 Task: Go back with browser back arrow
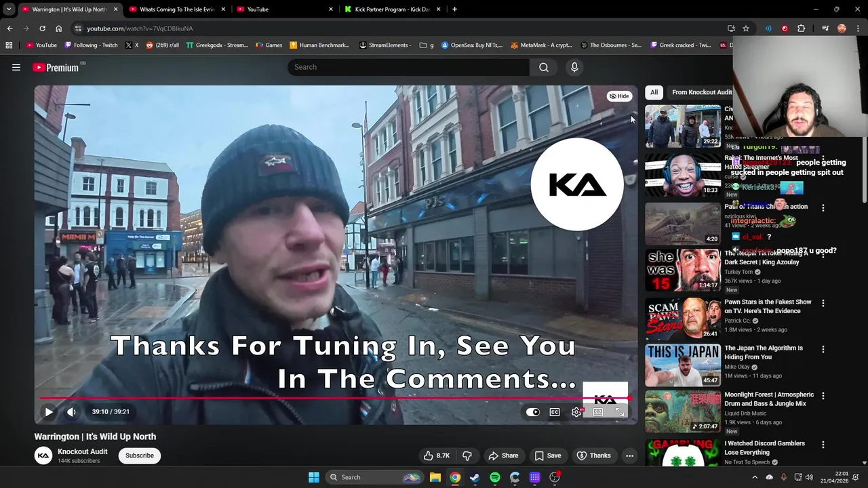(x=9, y=28)
